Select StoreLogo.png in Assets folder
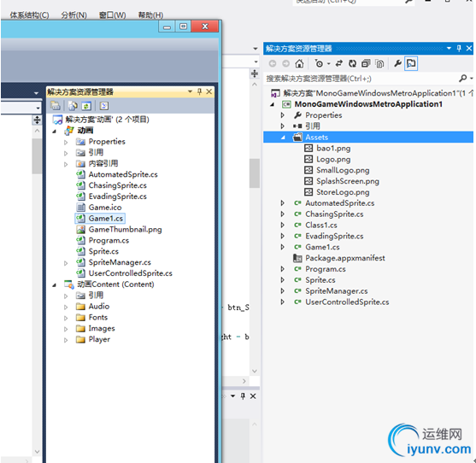This screenshot has height=463, width=476. [x=343, y=192]
